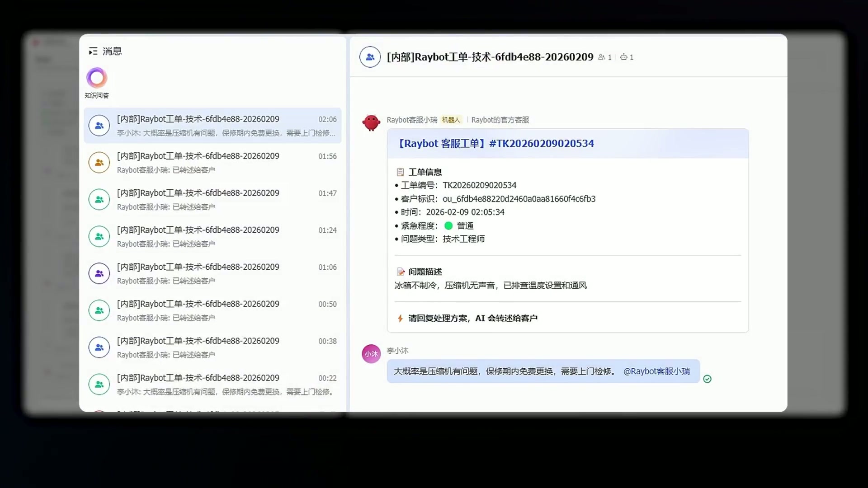Viewport: 868px width, 488px height.
Task: Click the 问题类型 技术工程师 line
Action: tap(440, 239)
